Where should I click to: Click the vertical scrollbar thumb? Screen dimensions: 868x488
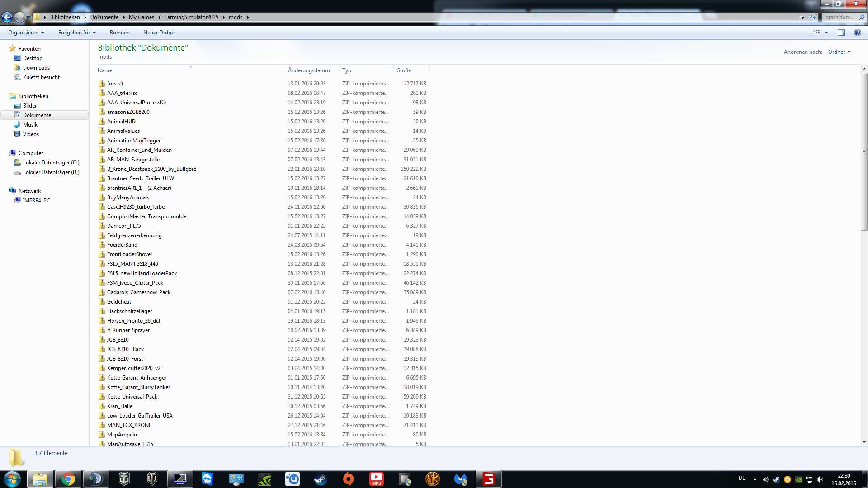(864, 151)
